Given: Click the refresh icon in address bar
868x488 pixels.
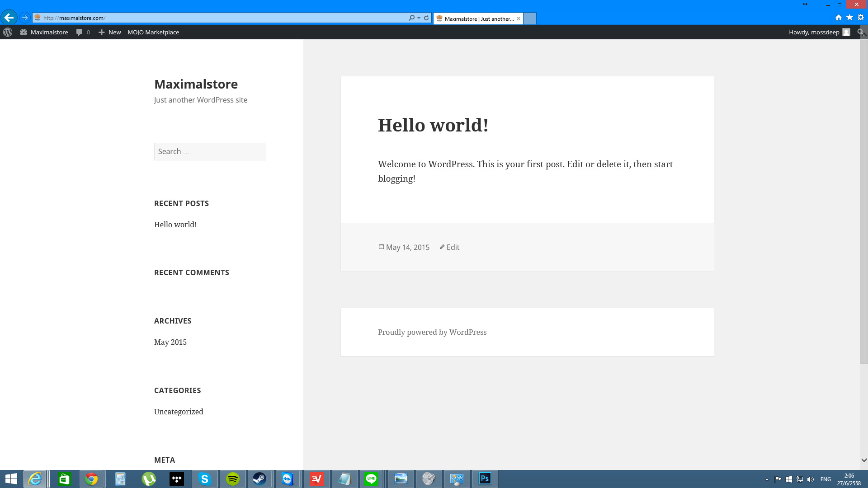Looking at the screenshot, I should 426,18.
